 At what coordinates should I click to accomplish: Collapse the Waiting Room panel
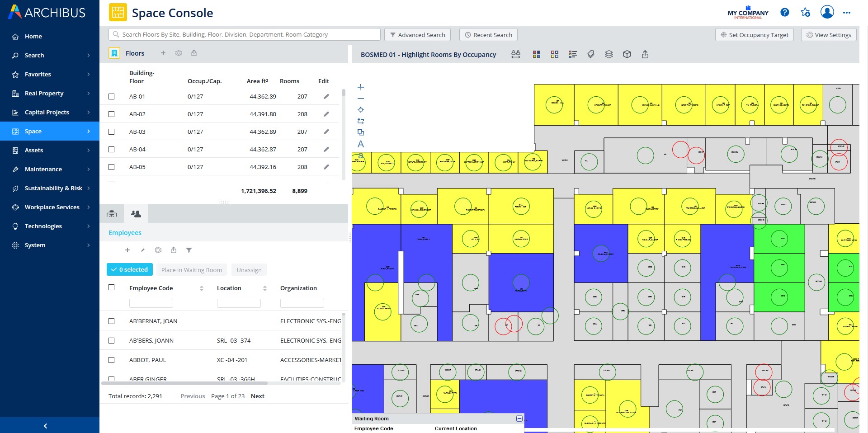tap(519, 419)
